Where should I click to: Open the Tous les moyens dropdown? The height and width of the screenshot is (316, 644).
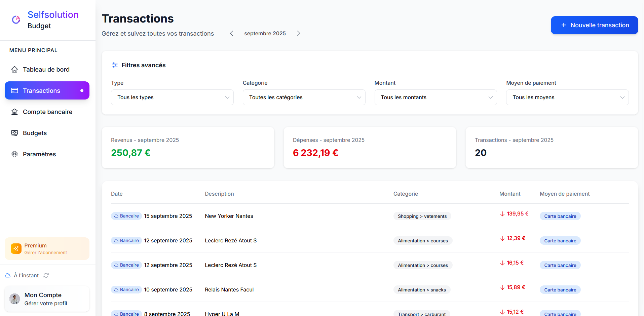pyautogui.click(x=567, y=97)
